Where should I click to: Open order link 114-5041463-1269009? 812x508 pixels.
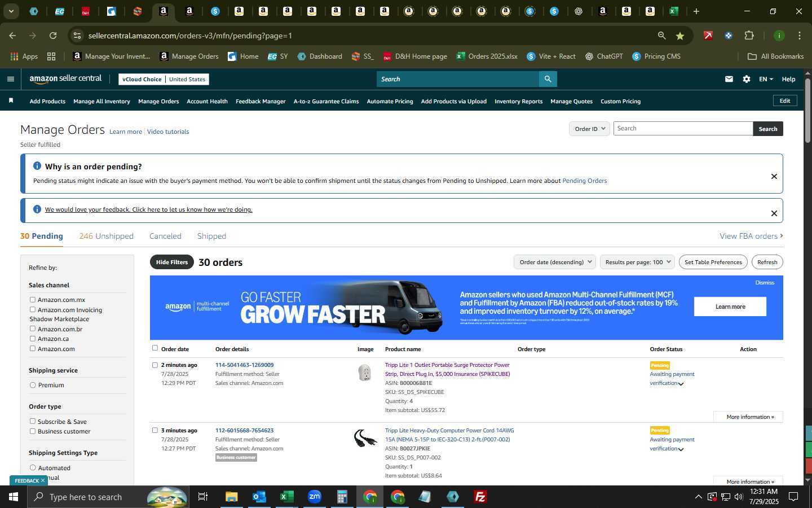tap(244, 365)
